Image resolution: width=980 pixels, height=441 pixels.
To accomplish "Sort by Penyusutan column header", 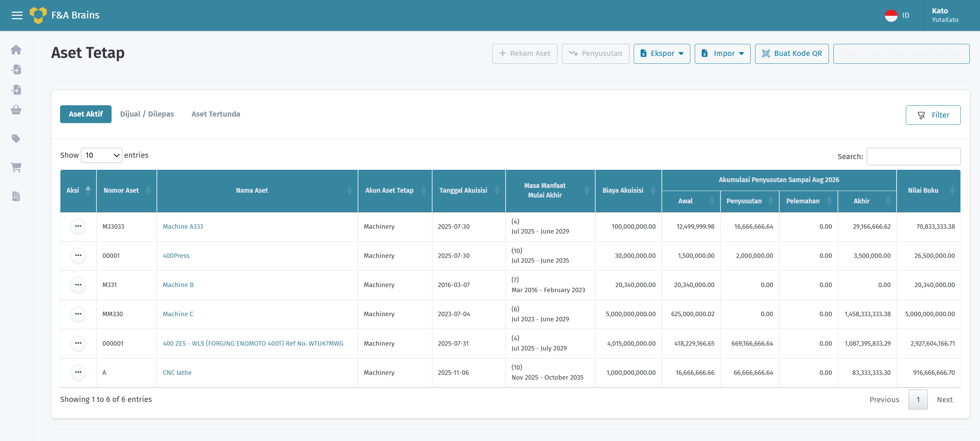I will tap(749, 201).
